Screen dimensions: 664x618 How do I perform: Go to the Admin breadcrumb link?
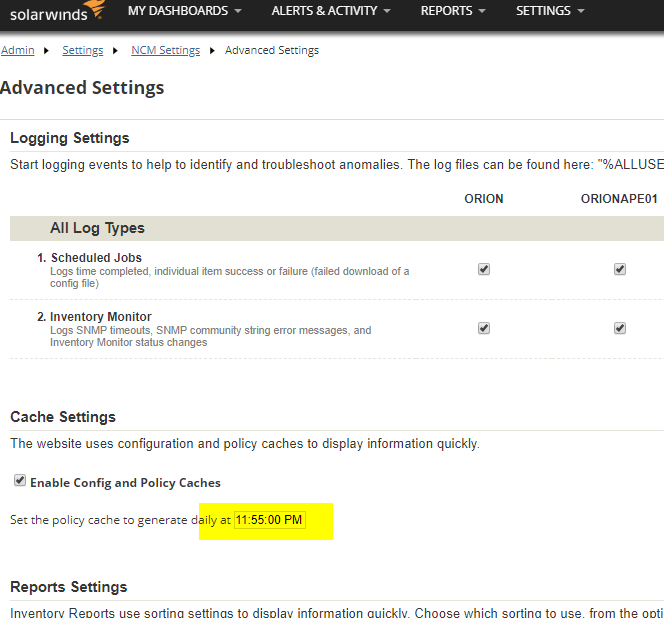(x=17, y=50)
